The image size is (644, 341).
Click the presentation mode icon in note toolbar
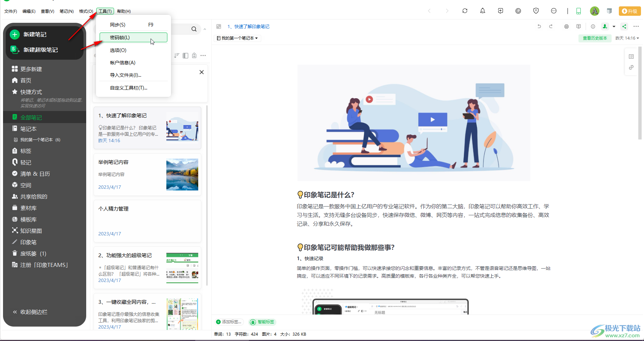[x=579, y=26]
